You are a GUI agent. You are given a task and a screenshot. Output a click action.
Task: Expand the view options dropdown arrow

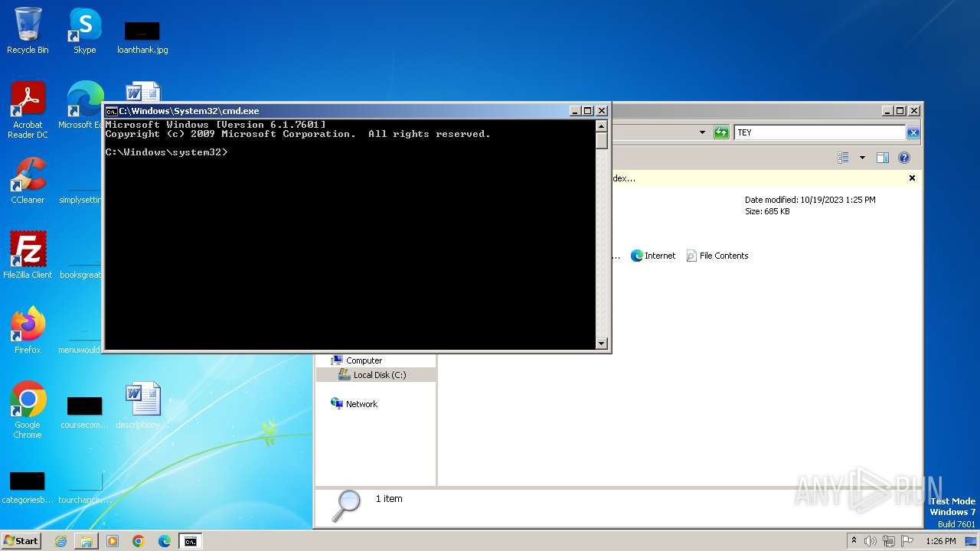[x=862, y=158]
